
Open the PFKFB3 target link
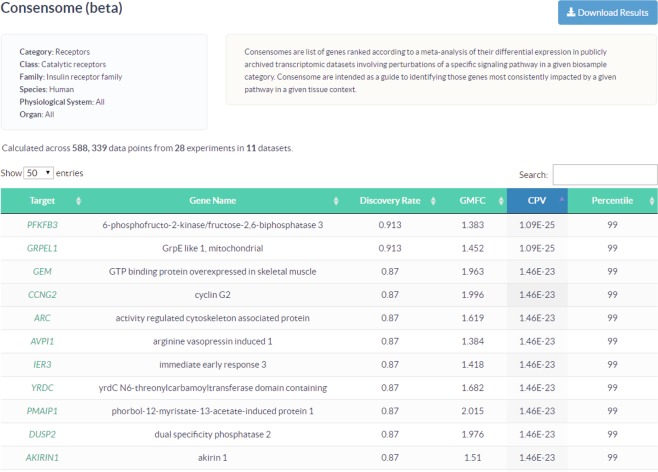pos(42,225)
